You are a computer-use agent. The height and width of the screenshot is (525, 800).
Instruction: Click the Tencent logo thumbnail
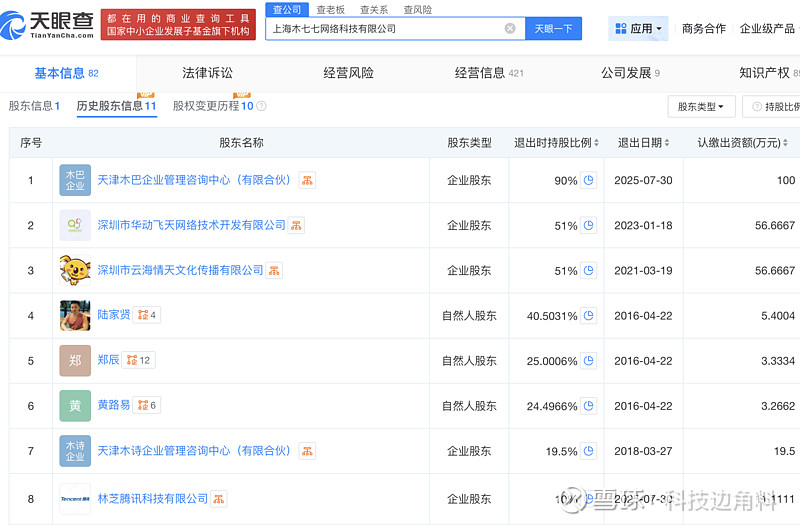tap(75, 498)
